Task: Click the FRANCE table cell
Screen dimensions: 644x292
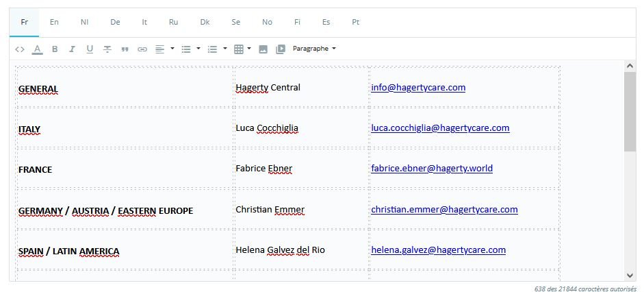Action: coord(125,168)
